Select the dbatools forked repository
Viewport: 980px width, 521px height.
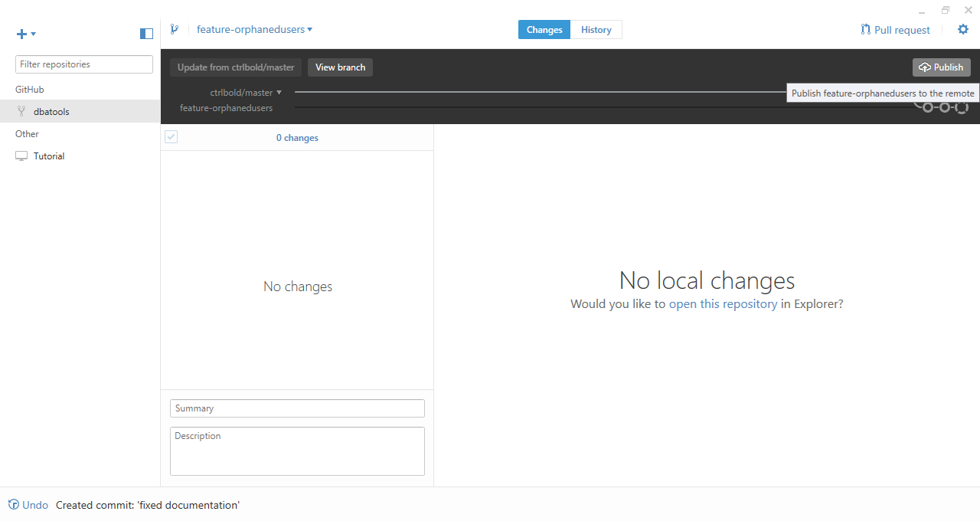tap(51, 112)
